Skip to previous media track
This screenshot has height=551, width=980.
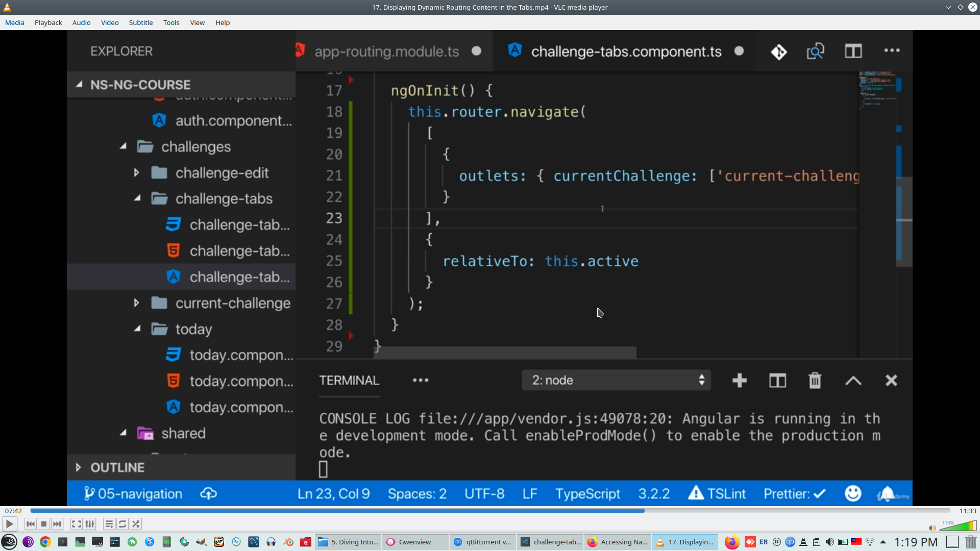point(31,524)
